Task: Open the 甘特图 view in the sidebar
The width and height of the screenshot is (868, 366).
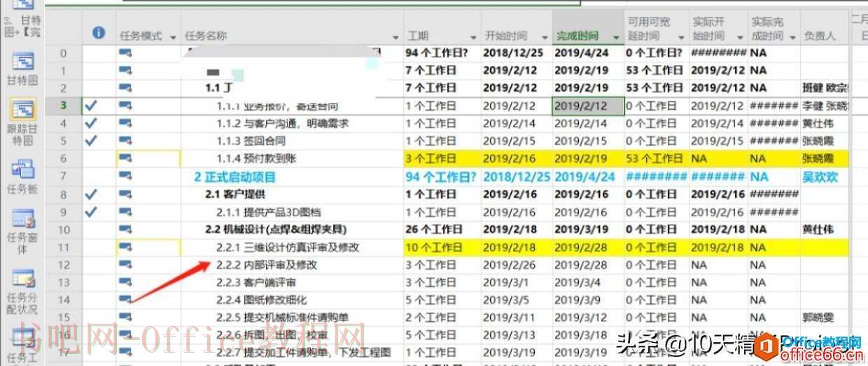Action: (22, 70)
